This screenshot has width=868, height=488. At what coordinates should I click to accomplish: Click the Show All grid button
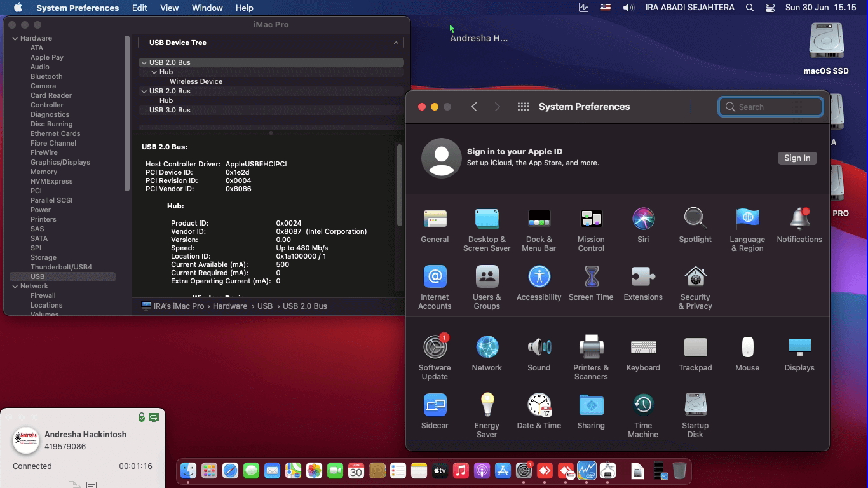[524, 107]
